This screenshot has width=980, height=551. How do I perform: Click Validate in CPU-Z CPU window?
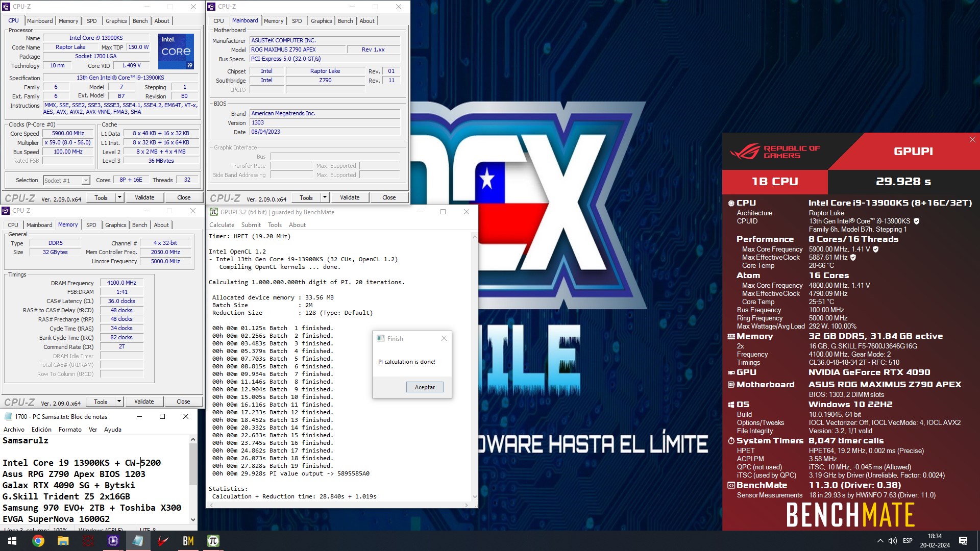click(144, 197)
